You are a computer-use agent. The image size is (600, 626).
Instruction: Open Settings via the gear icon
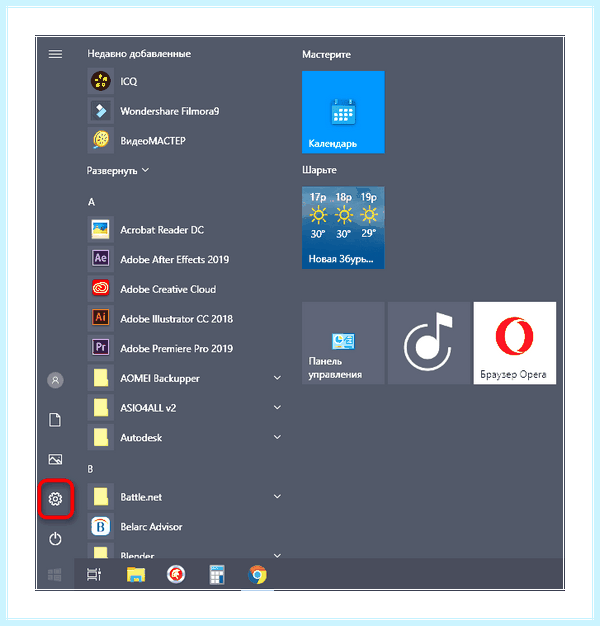(55, 499)
